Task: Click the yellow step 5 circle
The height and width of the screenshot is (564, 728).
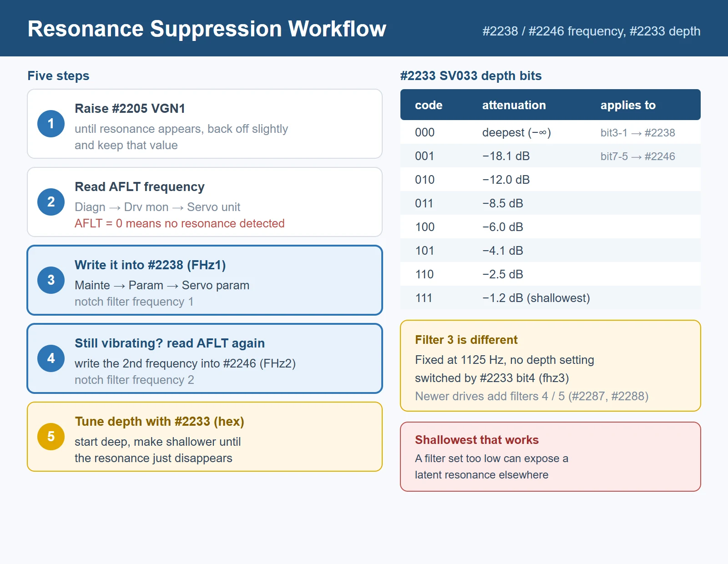Action: (51, 437)
